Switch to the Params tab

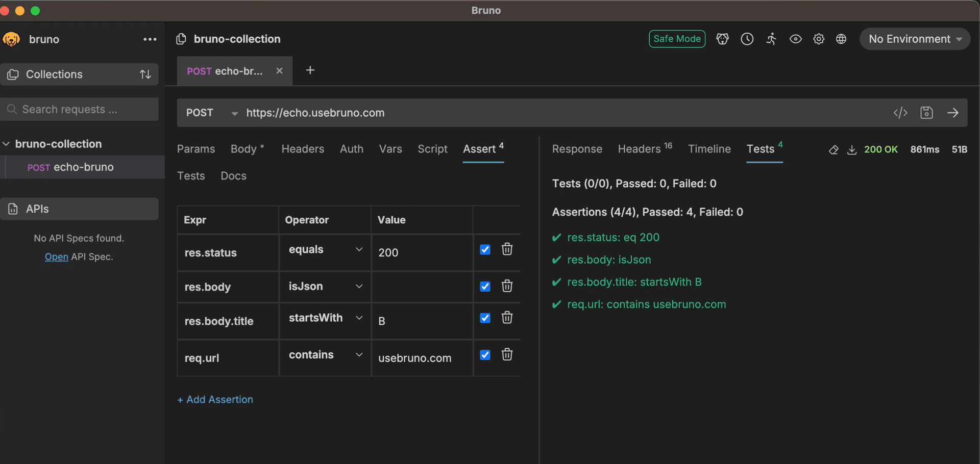click(x=196, y=149)
